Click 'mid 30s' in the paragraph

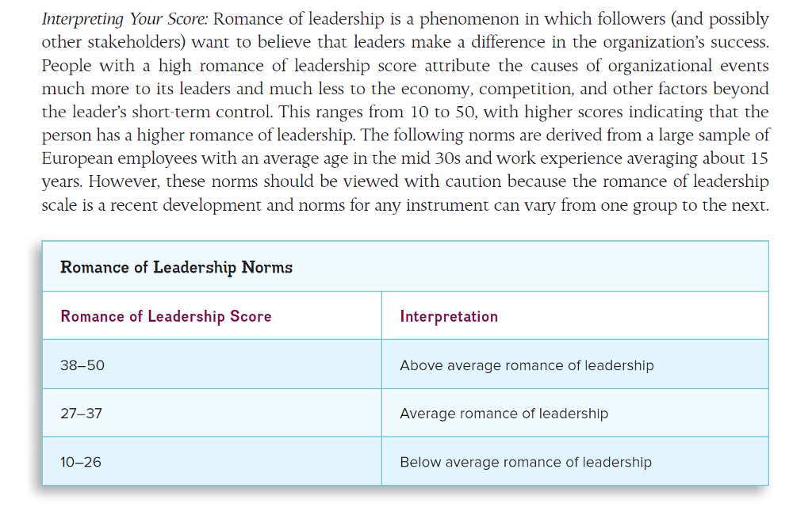(431, 158)
